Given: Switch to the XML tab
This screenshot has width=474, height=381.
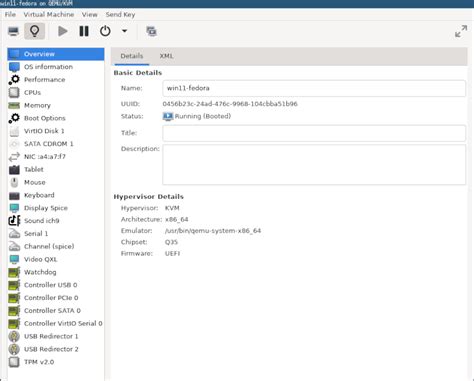Looking at the screenshot, I should point(166,56).
